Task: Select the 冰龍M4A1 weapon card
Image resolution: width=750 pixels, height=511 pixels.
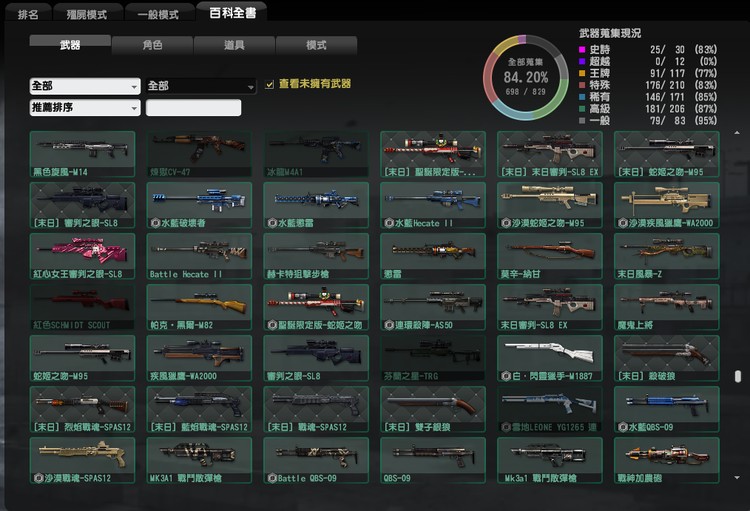Action: click(316, 154)
